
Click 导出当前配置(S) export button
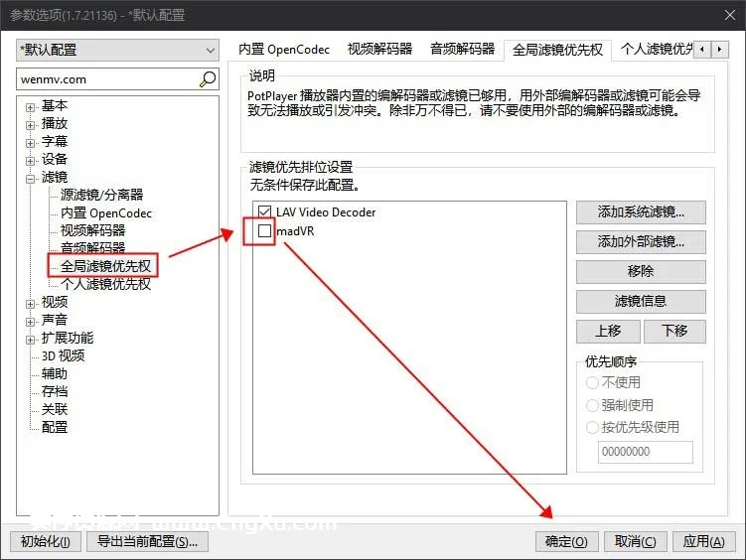(x=147, y=541)
